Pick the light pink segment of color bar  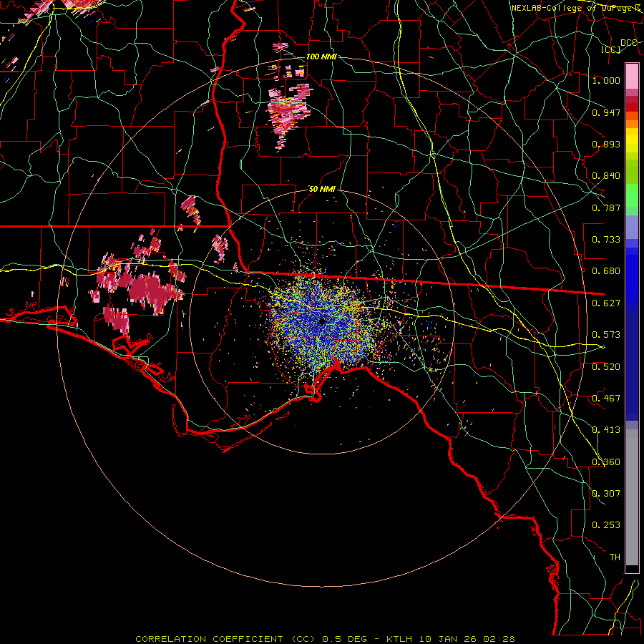coord(632,76)
